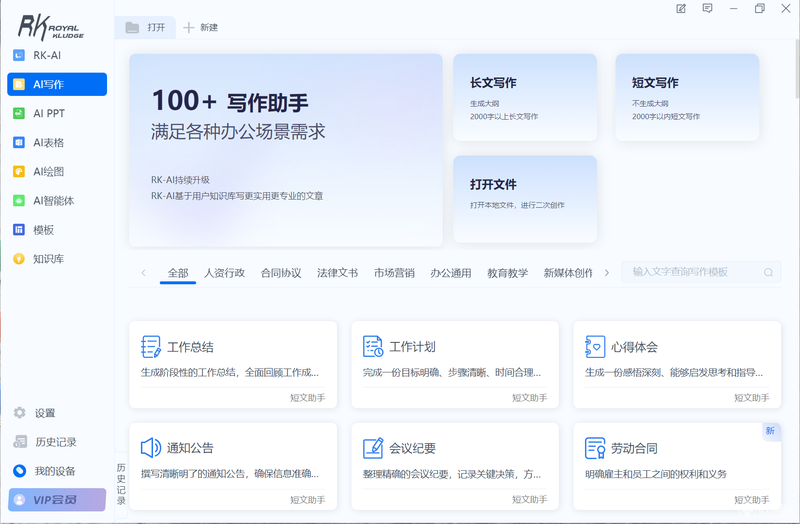Expand the vertical 历史记录 side panel

tap(121, 483)
